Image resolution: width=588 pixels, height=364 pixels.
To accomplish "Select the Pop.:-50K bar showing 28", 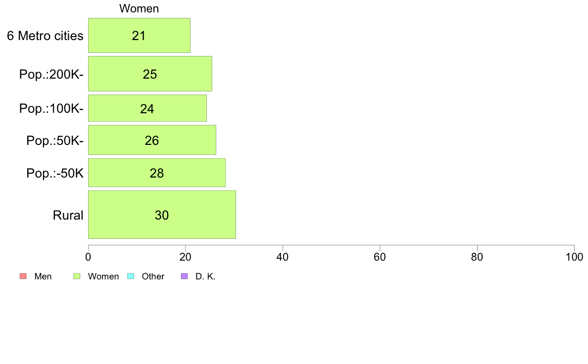I will (157, 173).
